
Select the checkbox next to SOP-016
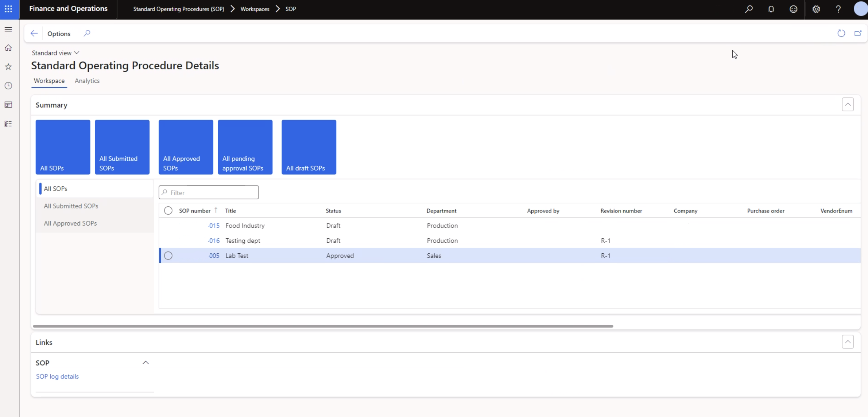coord(168,240)
